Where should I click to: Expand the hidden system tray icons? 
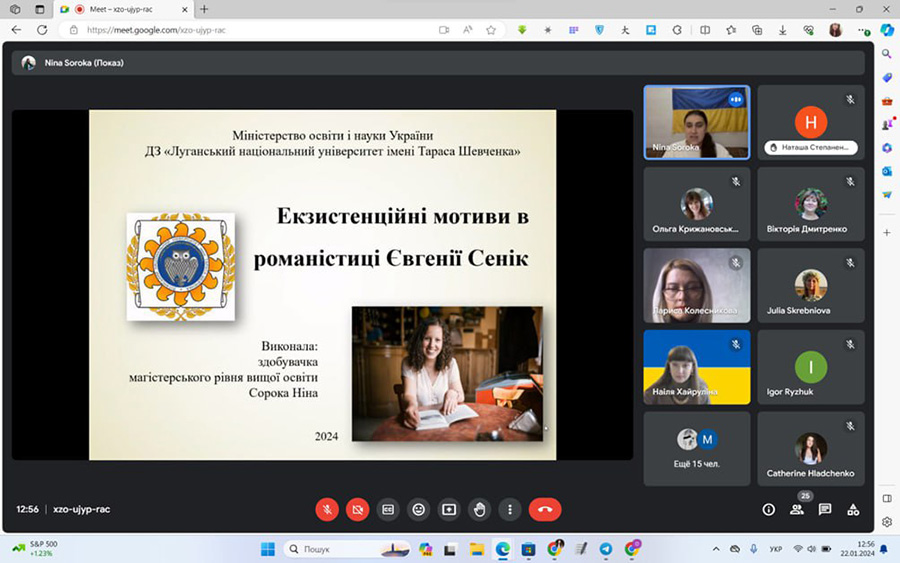point(716,549)
